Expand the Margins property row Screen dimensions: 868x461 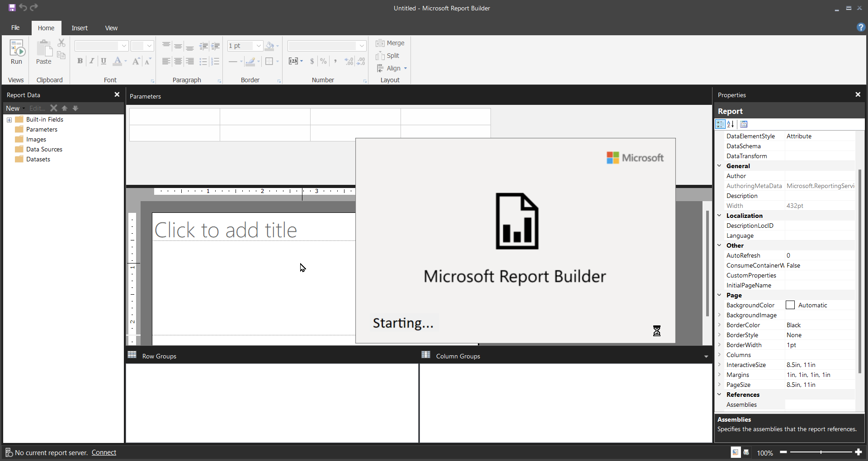tap(719, 375)
